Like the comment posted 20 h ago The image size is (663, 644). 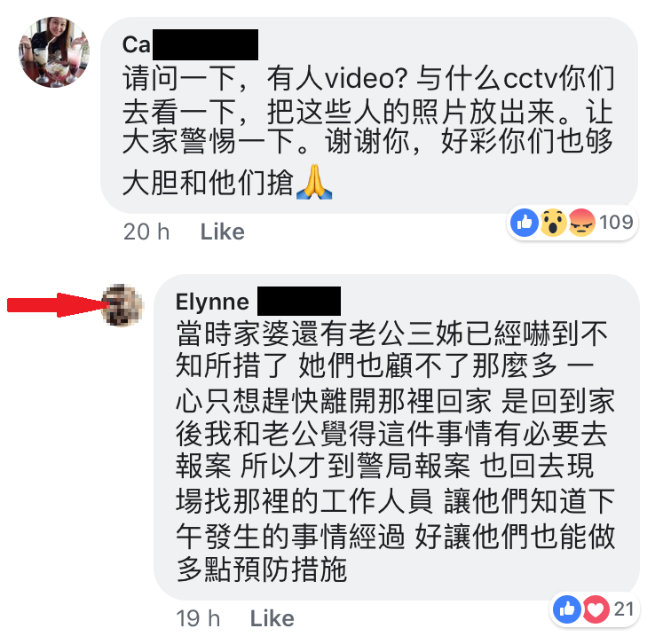pos(223,232)
